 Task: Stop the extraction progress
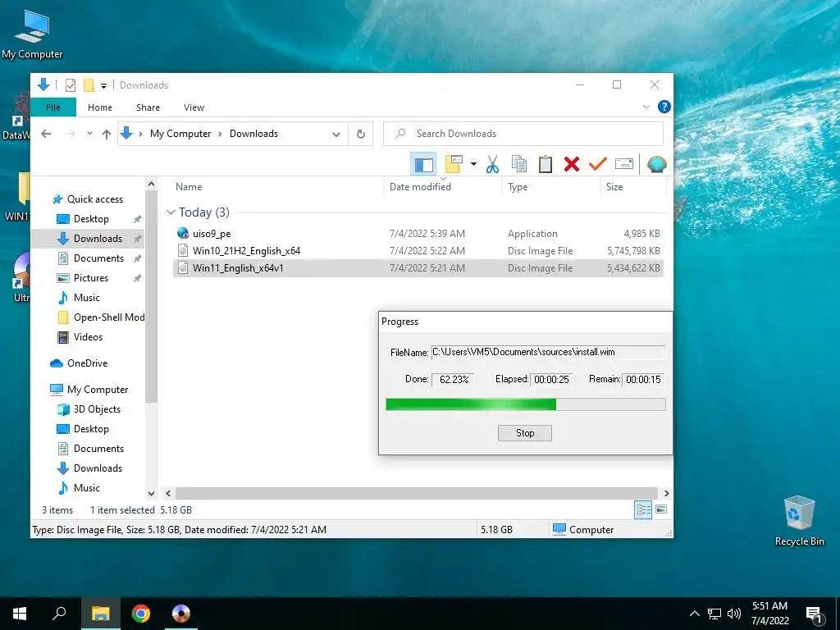pyautogui.click(x=524, y=433)
